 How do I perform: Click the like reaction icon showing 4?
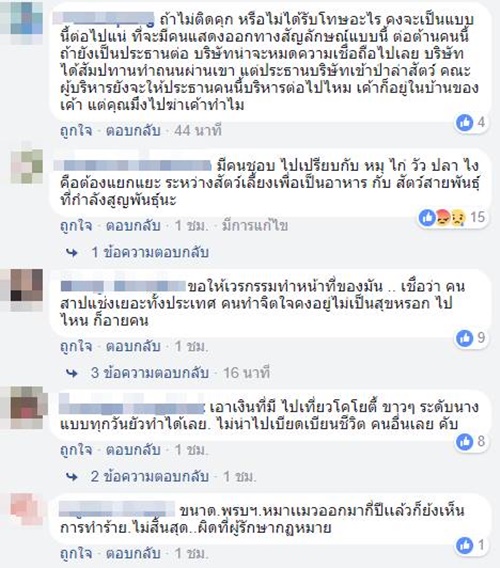coord(465,122)
